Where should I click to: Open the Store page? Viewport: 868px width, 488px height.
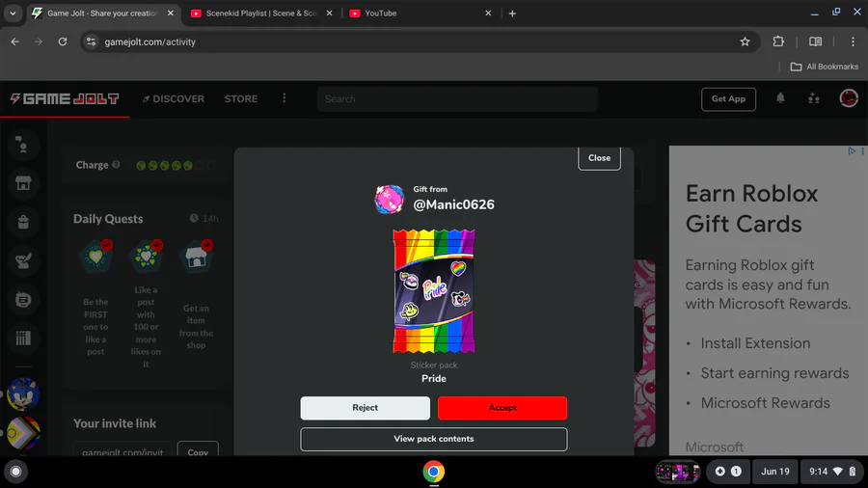click(241, 99)
